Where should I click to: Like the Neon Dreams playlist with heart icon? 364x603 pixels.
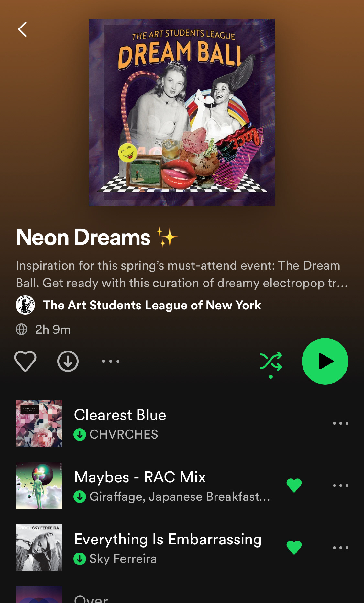tap(25, 361)
